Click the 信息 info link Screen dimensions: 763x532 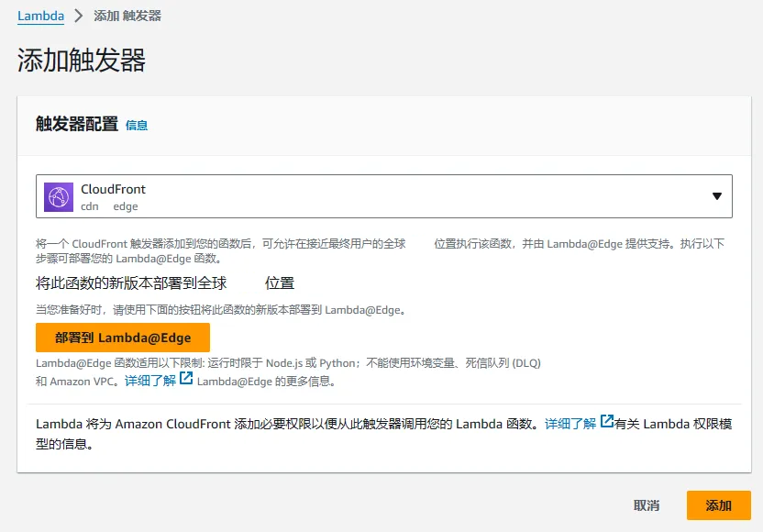pos(137,125)
